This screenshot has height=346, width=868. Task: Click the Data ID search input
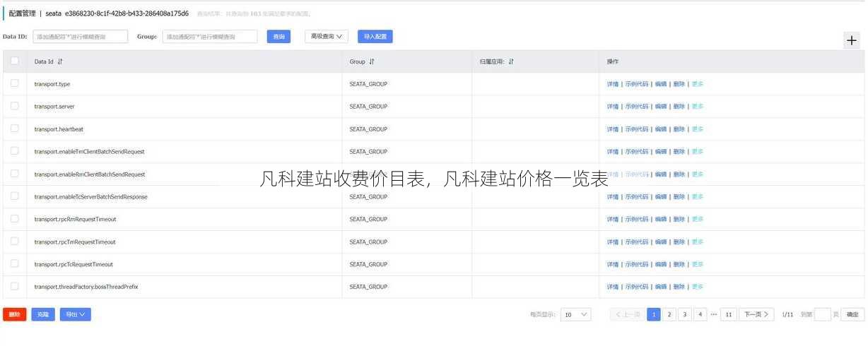[x=81, y=37]
